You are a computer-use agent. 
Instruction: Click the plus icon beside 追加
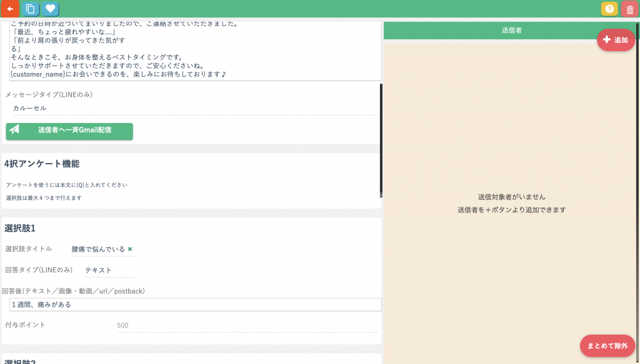[606, 40]
